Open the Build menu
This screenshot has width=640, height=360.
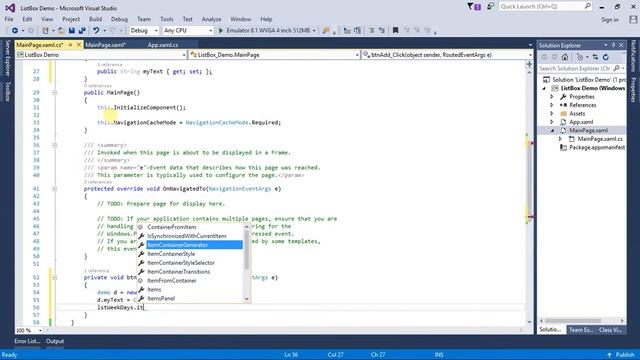[95, 19]
